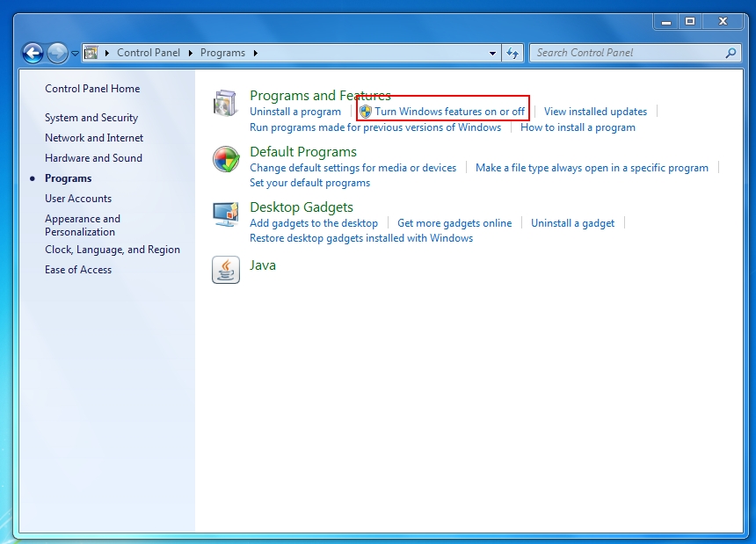Click the Programs breadcrumb
This screenshot has height=544, width=756.
[x=222, y=53]
